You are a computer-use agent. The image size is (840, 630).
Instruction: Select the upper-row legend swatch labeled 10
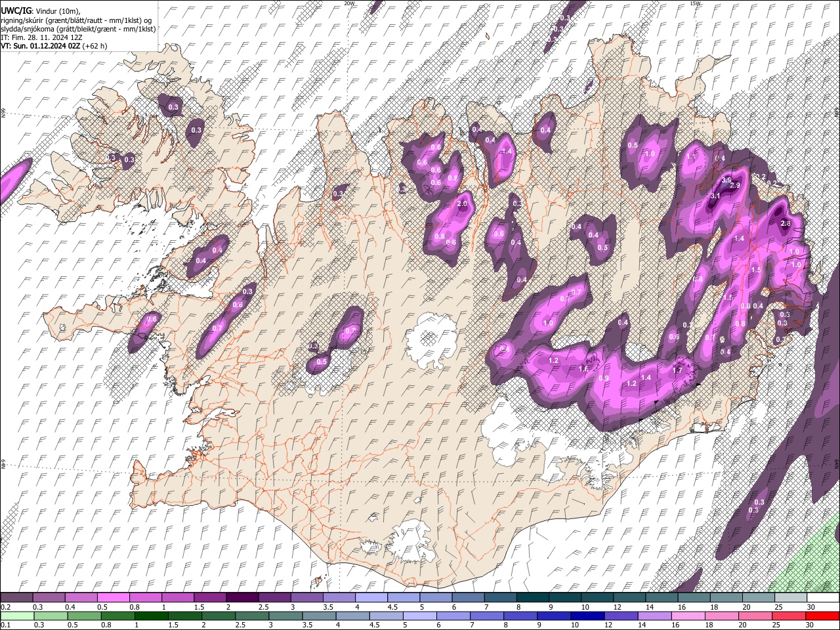[x=597, y=598]
